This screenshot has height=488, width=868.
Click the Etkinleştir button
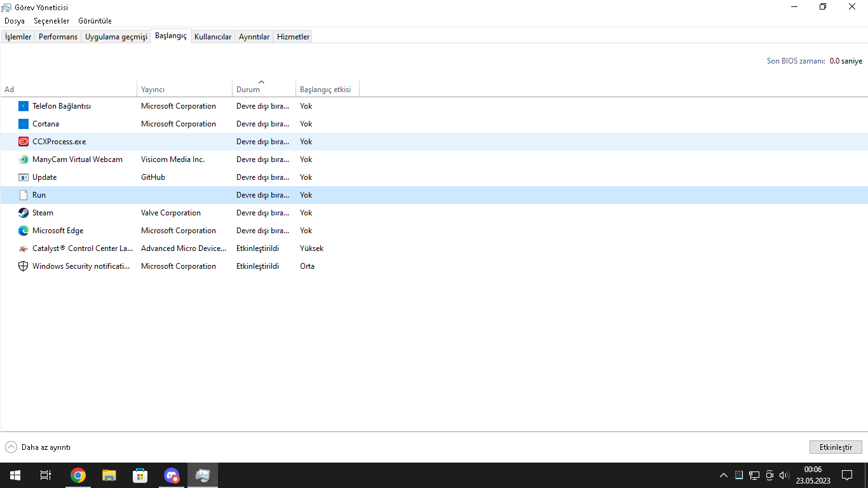pyautogui.click(x=836, y=447)
